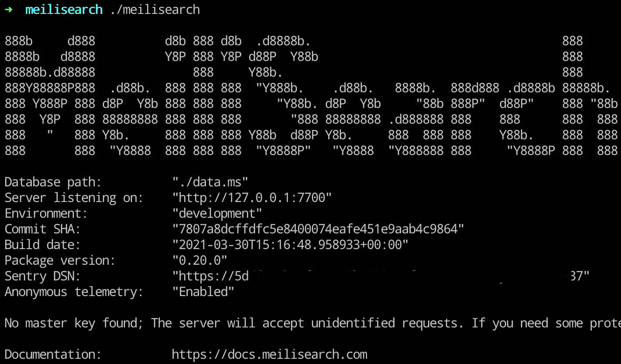This screenshot has width=621, height=364.
Task: Click the No master key found warning
Action: pyautogui.click(x=313, y=323)
